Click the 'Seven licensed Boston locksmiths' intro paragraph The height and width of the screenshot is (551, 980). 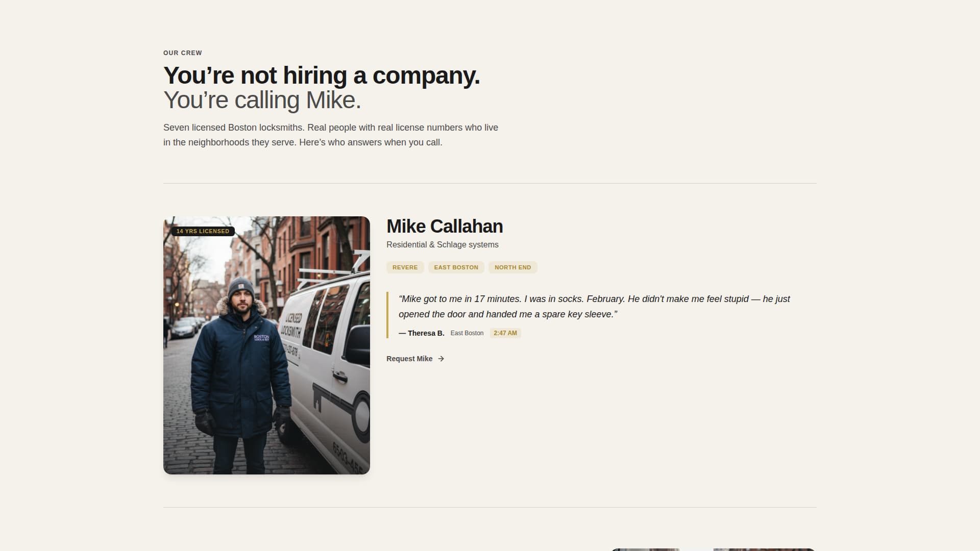tap(331, 135)
